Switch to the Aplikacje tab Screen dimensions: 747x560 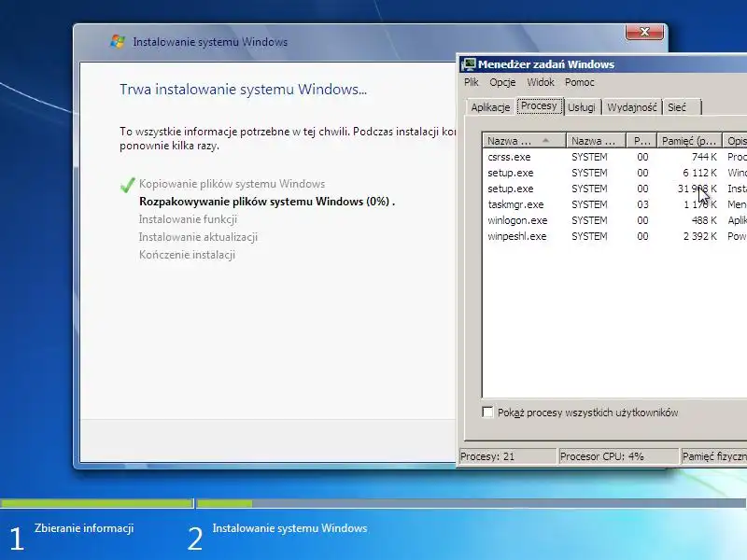[x=490, y=107]
